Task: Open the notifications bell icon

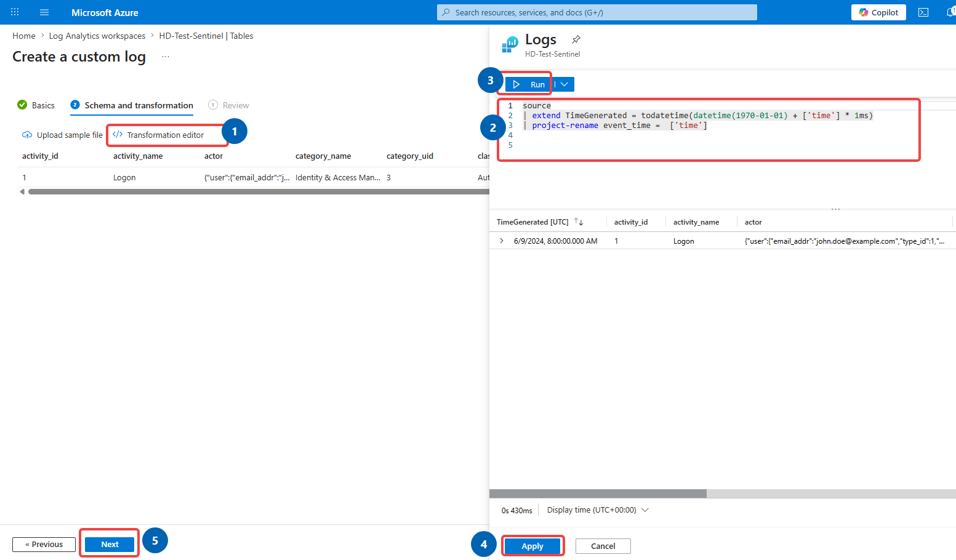Action: click(x=951, y=12)
